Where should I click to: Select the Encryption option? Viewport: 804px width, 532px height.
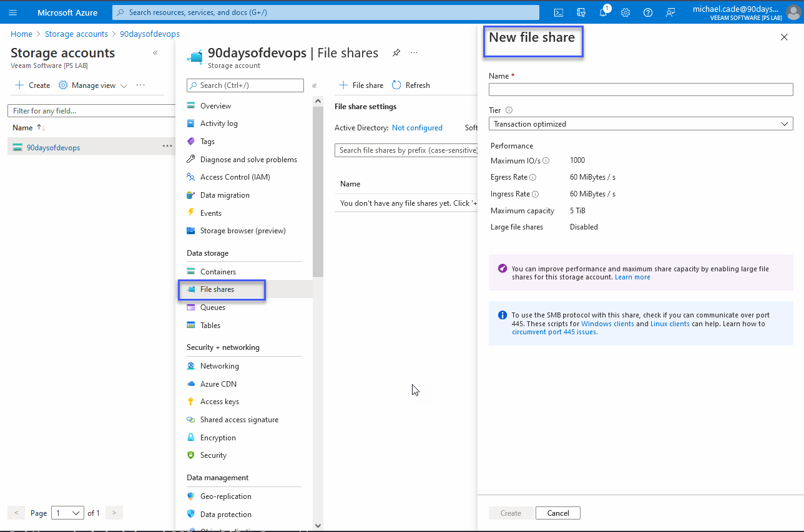(218, 437)
